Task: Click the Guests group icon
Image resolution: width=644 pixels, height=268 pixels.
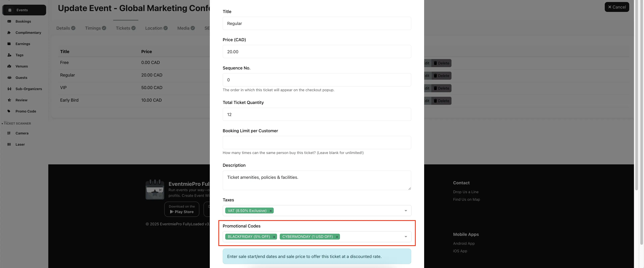Action: pos(9,78)
